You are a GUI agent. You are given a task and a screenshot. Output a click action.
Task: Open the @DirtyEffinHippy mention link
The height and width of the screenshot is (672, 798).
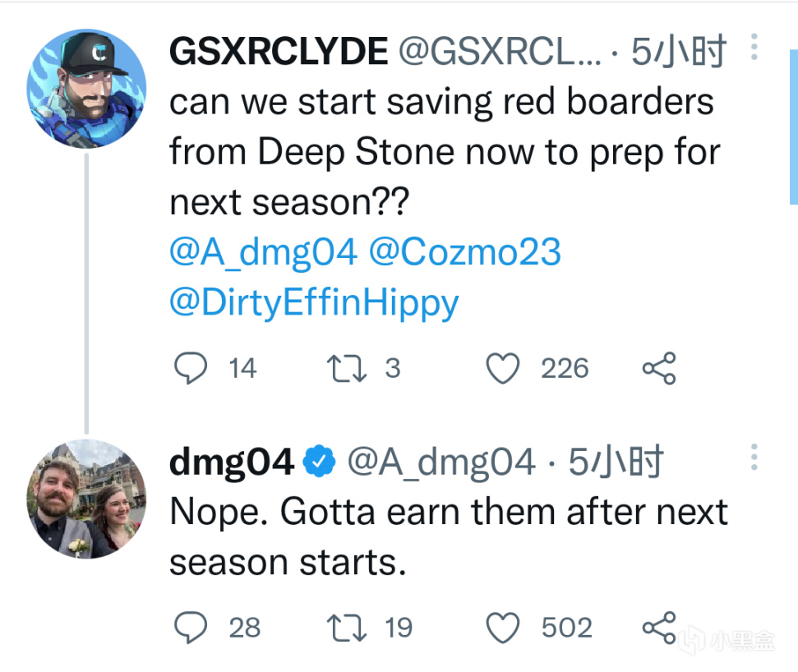tap(313, 302)
